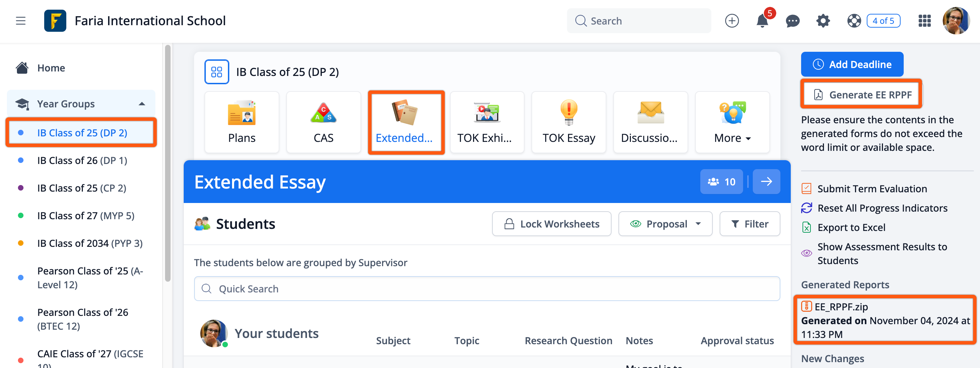Image resolution: width=980 pixels, height=368 pixels.
Task: Open the TOK Essay lightbulb tile
Action: (568, 122)
